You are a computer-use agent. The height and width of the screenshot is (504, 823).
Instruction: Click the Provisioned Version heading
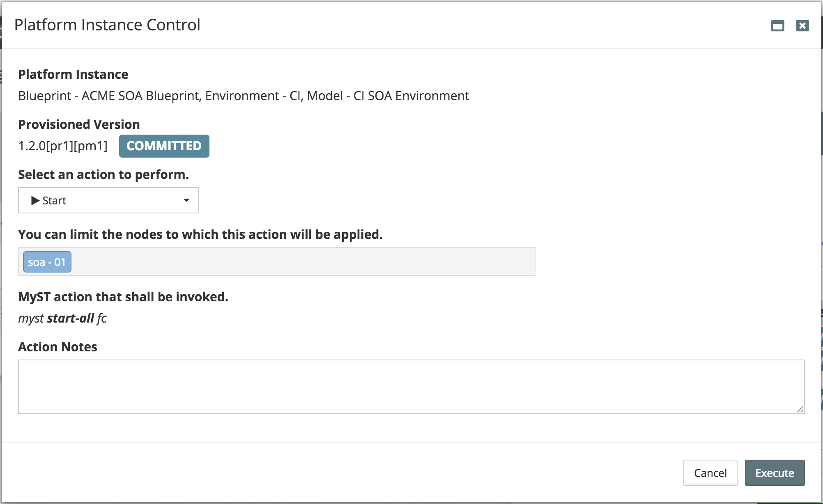79,124
